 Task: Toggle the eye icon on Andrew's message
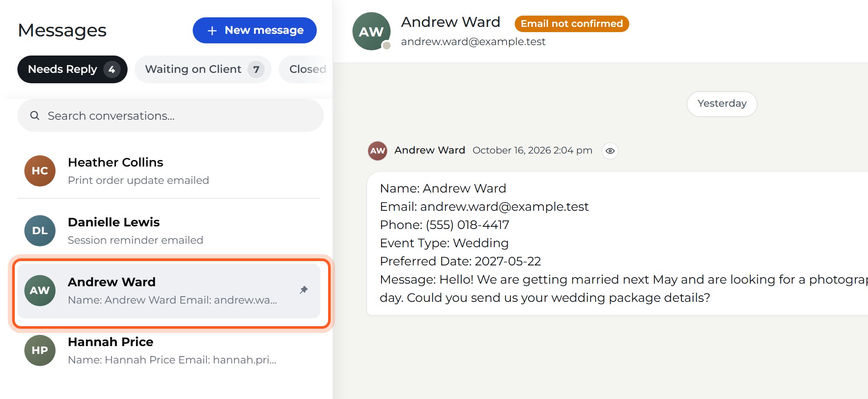click(x=610, y=151)
